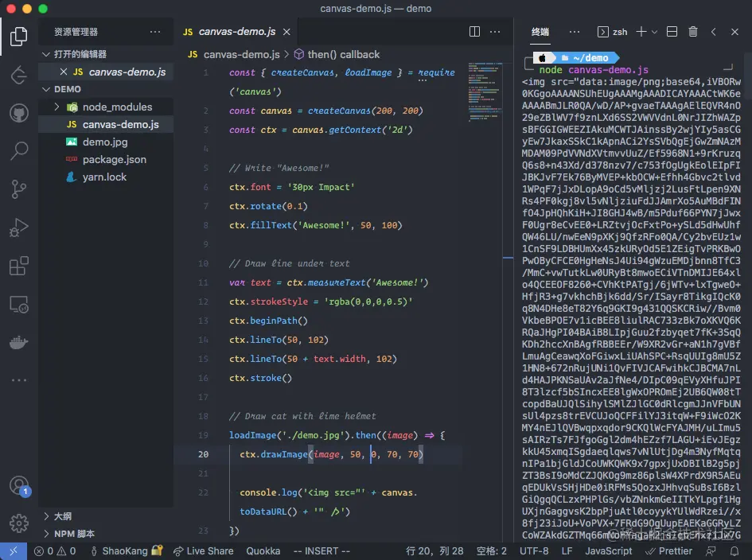Open canvas-demo.js in the file tree

click(106, 124)
